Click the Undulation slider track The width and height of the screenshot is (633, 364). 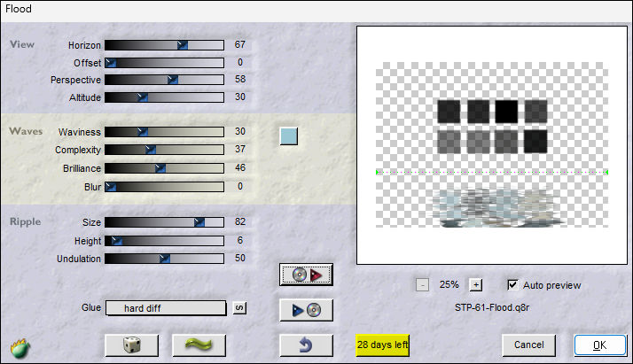tap(164, 259)
